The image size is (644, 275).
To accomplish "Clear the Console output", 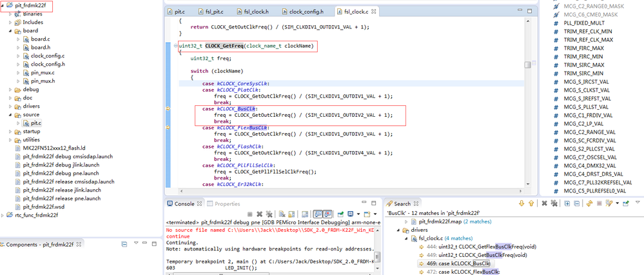I will pos(282,214).
